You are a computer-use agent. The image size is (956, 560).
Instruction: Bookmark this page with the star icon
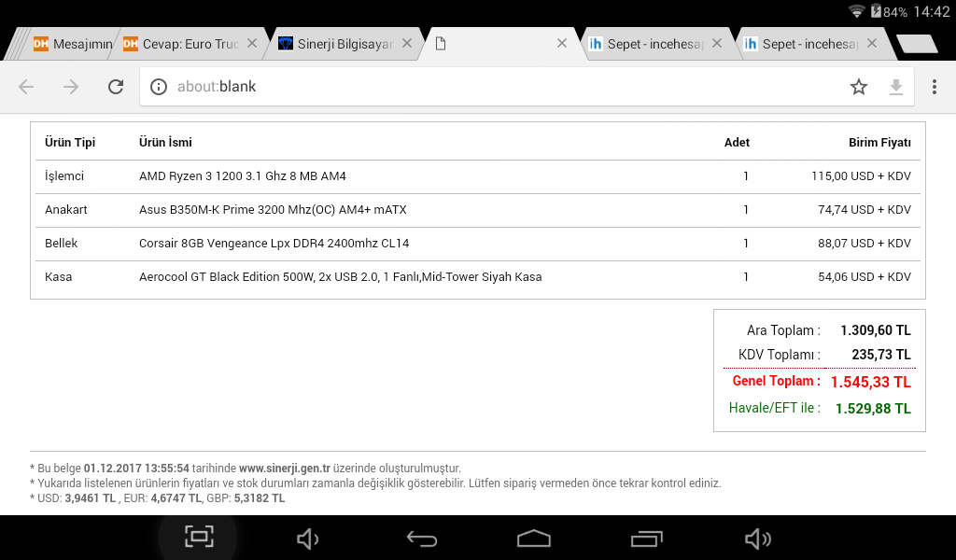859,87
